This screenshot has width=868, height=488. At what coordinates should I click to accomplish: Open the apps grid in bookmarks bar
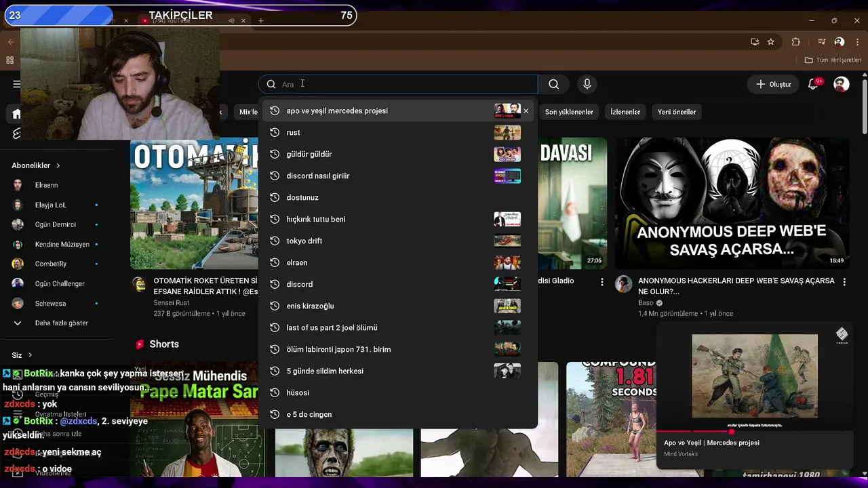point(9,60)
